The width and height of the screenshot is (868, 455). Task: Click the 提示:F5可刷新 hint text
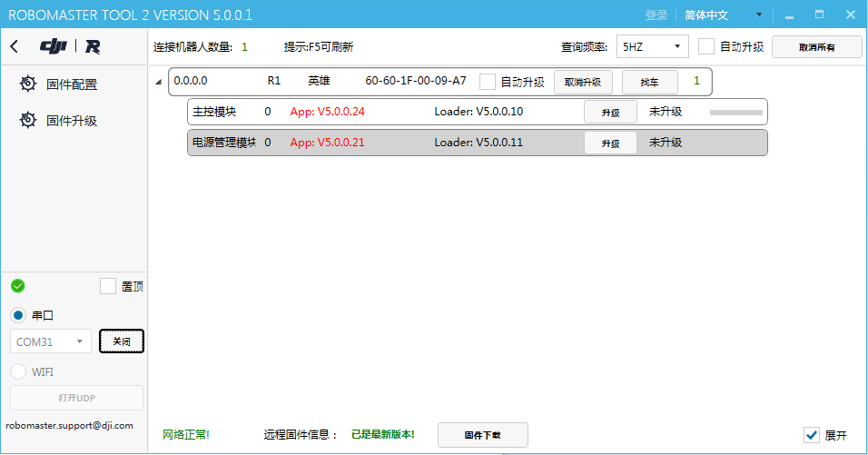[319, 47]
